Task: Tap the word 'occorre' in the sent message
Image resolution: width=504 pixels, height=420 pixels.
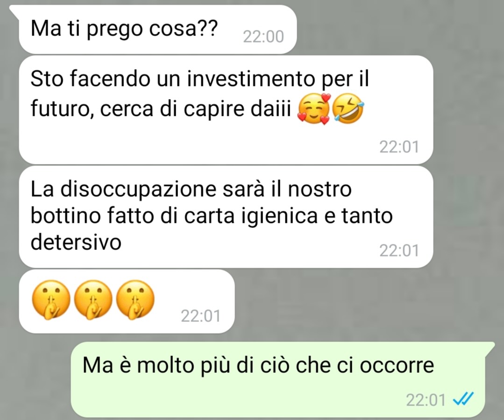Action: (x=397, y=366)
